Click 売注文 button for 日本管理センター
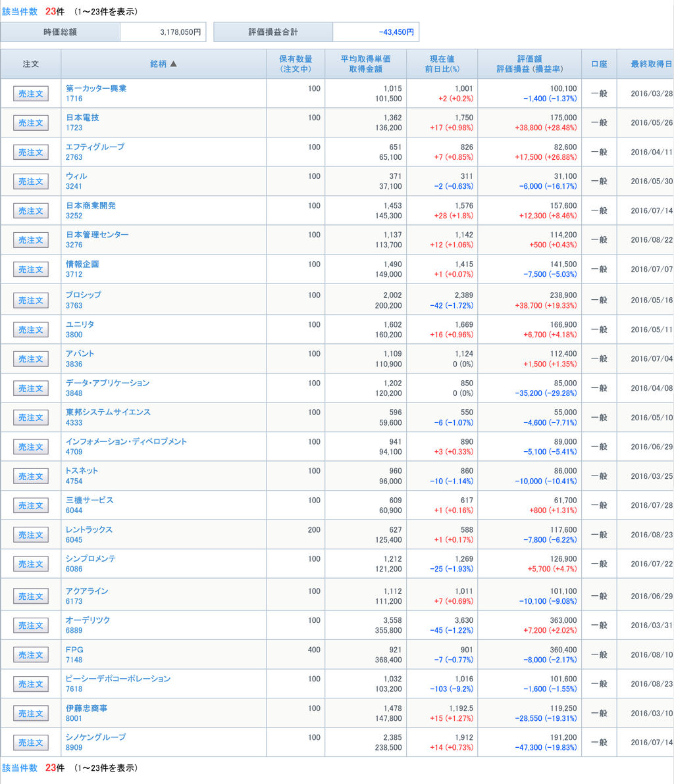The width and height of the screenshot is (674, 784). point(30,240)
